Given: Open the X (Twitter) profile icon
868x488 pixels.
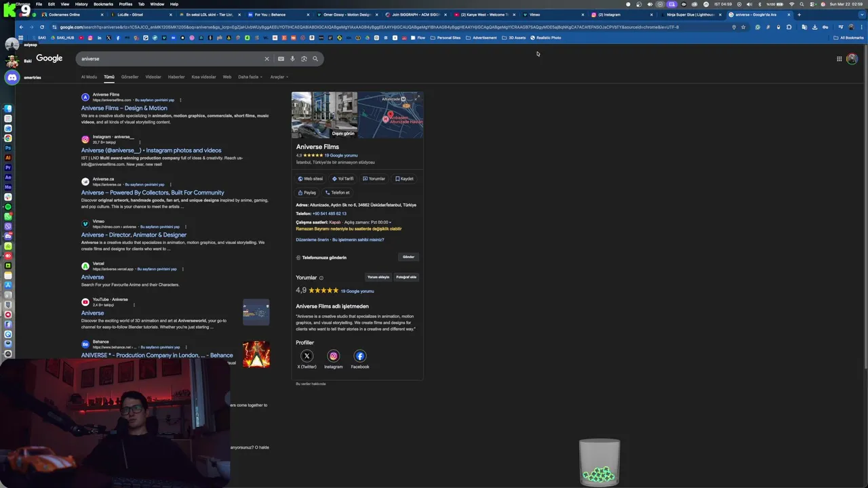Looking at the screenshot, I should [307, 356].
